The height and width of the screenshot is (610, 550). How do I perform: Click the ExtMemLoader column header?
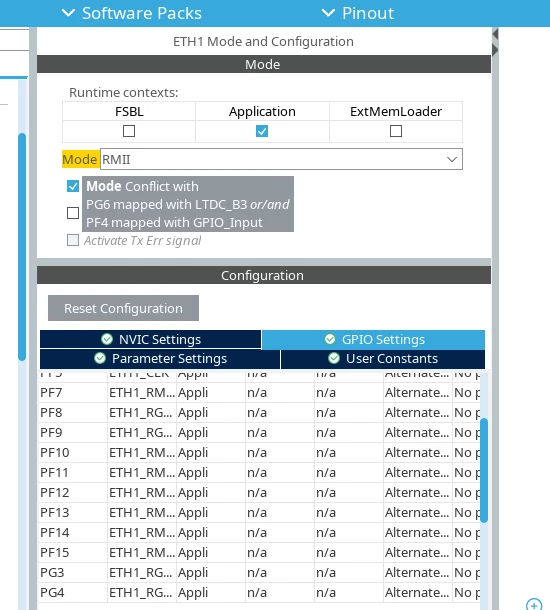pos(396,111)
